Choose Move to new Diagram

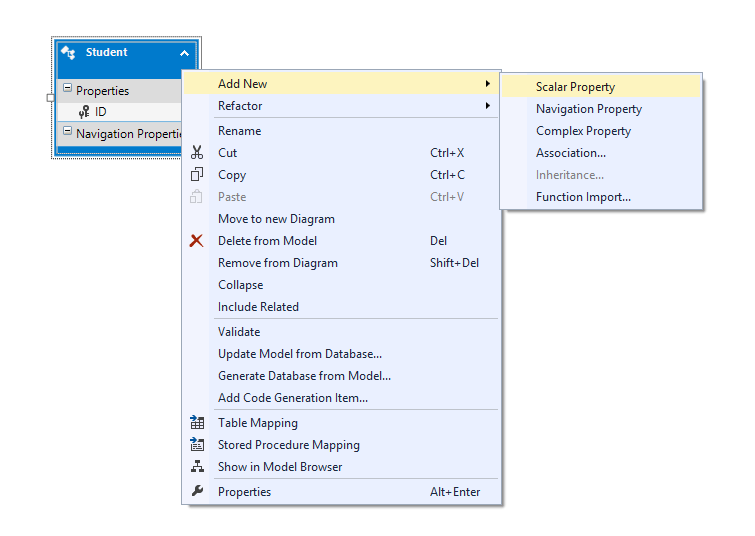click(341, 219)
